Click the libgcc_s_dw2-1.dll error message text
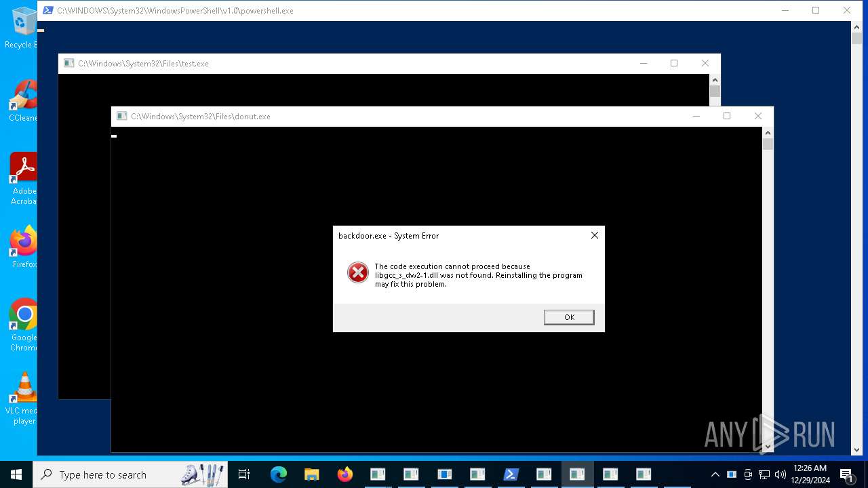Viewport: 868px width, 488px height. pos(478,275)
